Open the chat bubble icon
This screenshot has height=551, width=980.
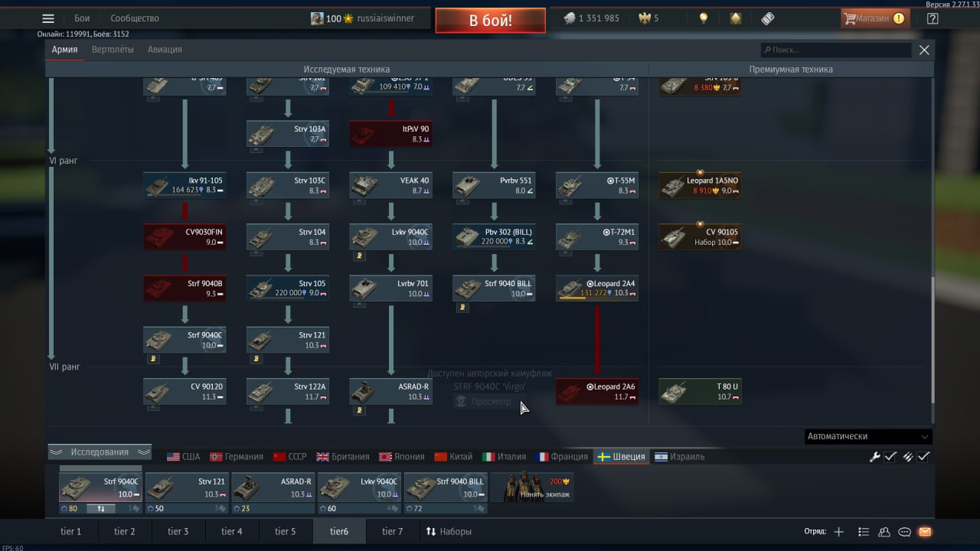[x=904, y=532]
